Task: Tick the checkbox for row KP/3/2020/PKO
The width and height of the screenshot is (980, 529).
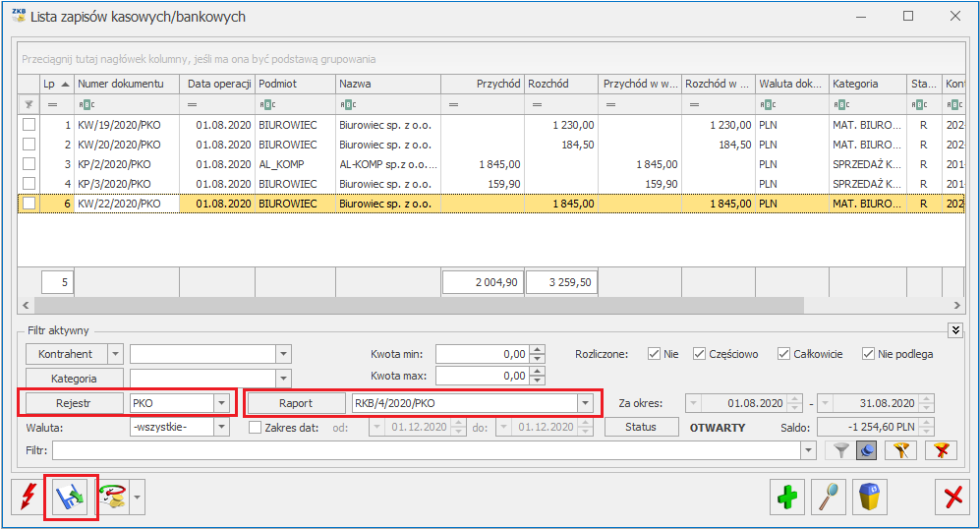Action: 29,183
